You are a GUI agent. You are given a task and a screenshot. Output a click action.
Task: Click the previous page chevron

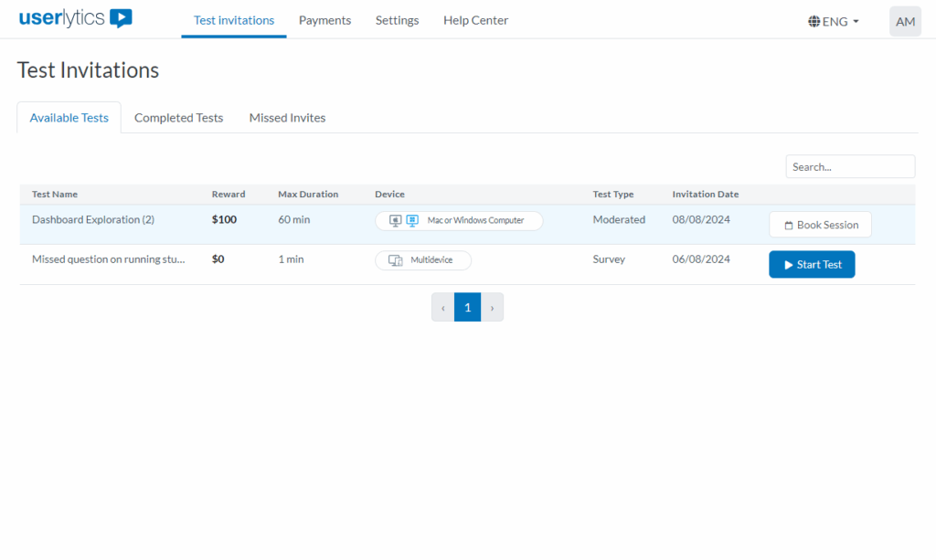(442, 307)
